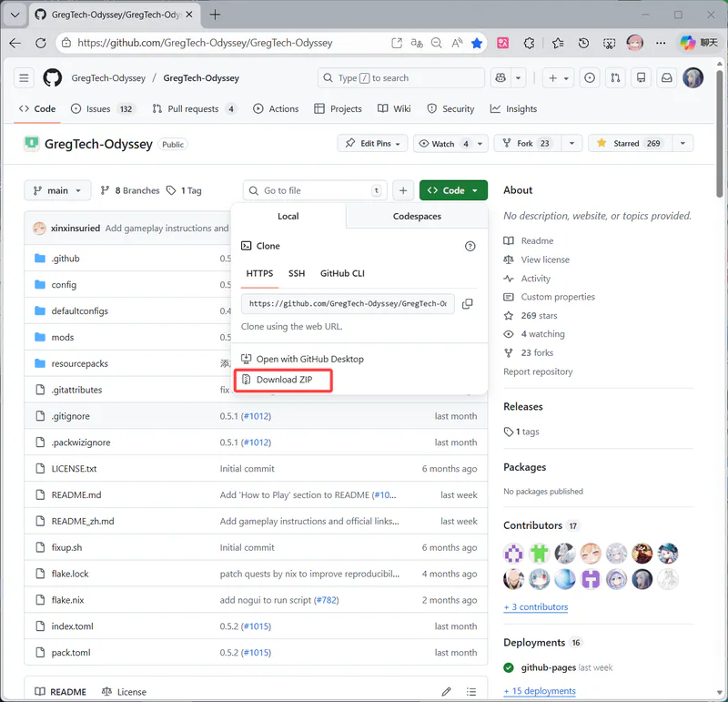Click the Type / to search box

point(401,78)
